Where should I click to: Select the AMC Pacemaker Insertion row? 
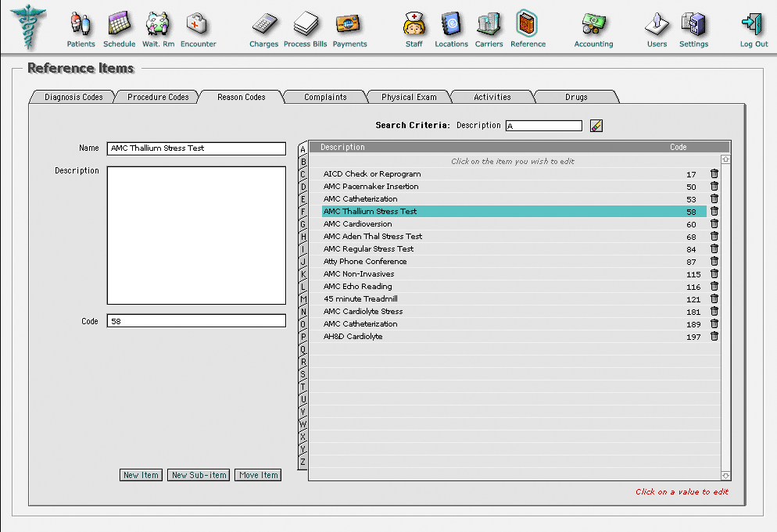click(x=514, y=186)
